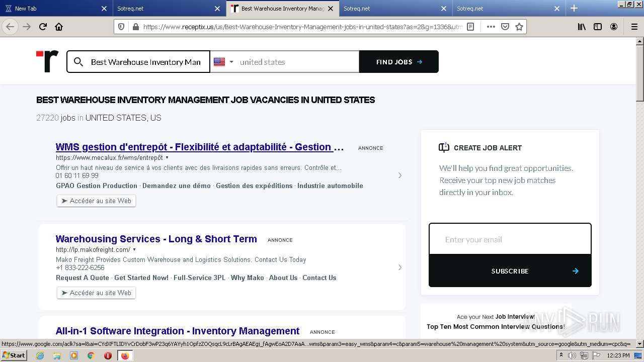
Task: Click the Request A Quote link
Action: (83, 278)
